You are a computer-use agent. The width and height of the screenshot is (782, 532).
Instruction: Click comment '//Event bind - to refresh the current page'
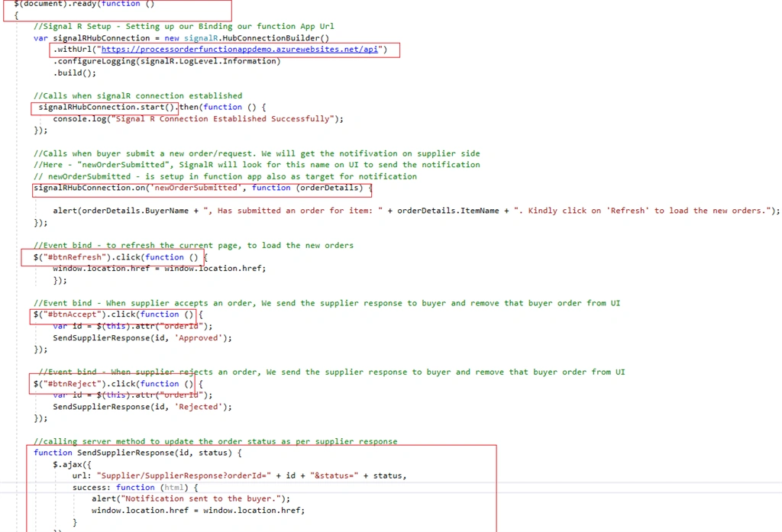click(x=193, y=245)
